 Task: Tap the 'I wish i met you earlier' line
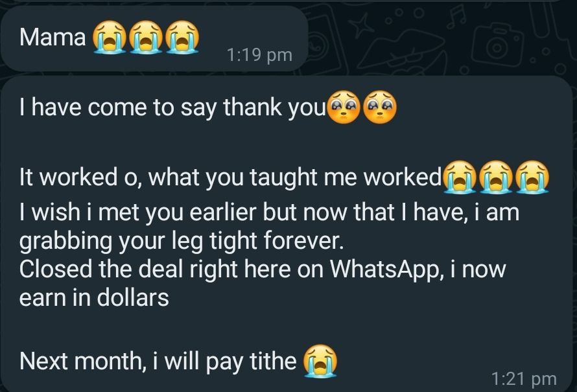coord(269,213)
